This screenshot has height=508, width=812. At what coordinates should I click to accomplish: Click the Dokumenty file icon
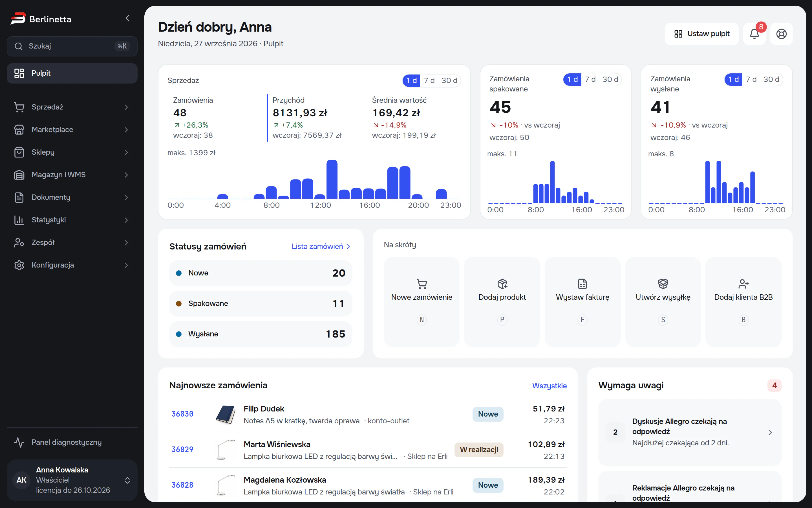coord(19,197)
